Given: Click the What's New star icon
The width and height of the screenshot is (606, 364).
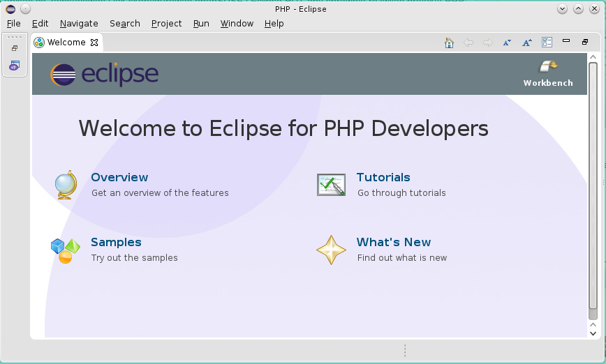Looking at the screenshot, I should [331, 250].
